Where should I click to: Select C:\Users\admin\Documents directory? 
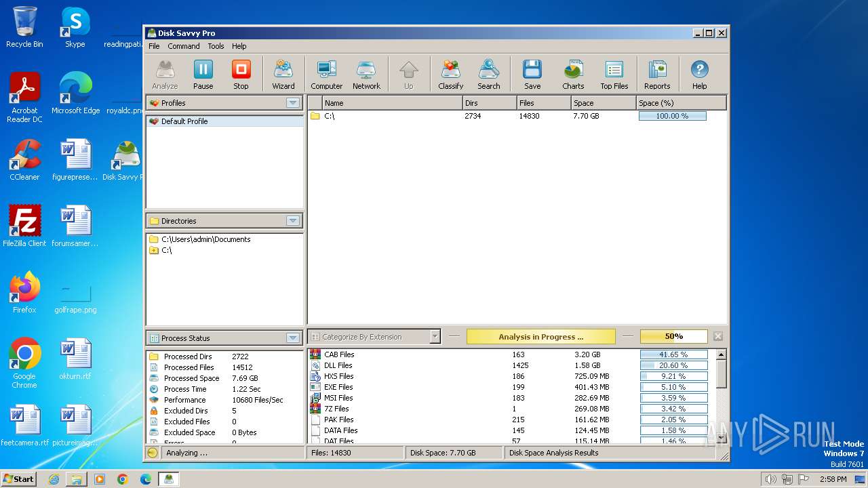click(x=224, y=239)
